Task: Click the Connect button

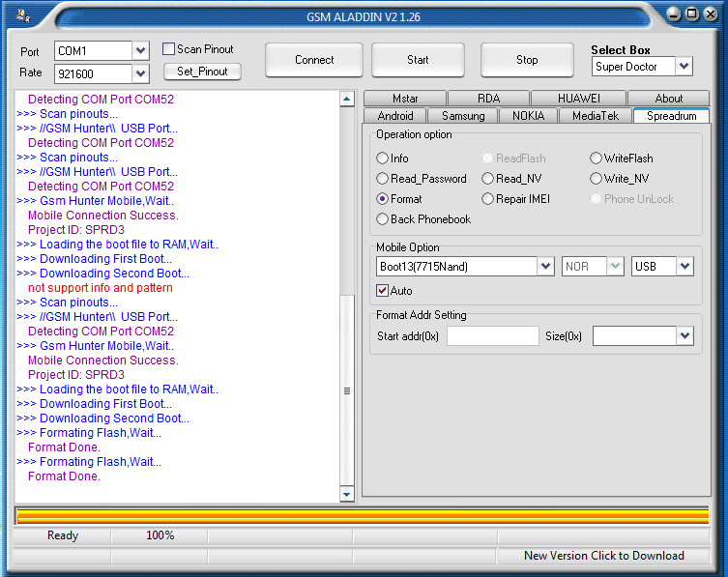Action: [x=314, y=60]
